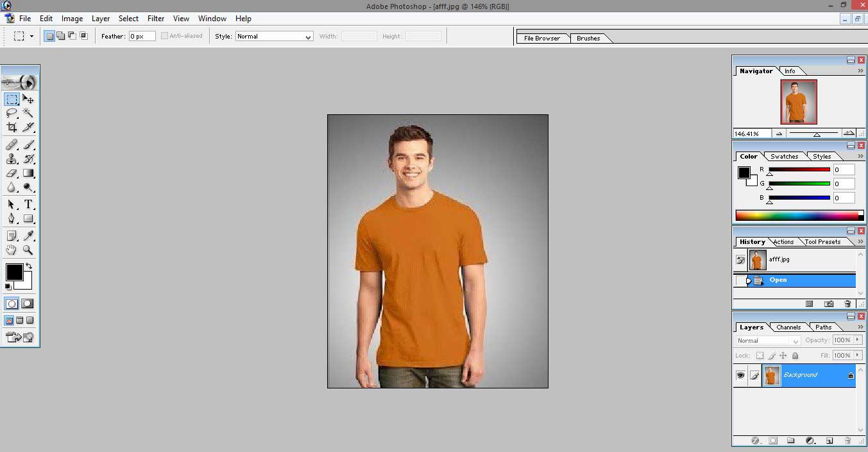Viewport: 868px width, 452px height.
Task: Open the Filter menu
Action: pos(156,19)
